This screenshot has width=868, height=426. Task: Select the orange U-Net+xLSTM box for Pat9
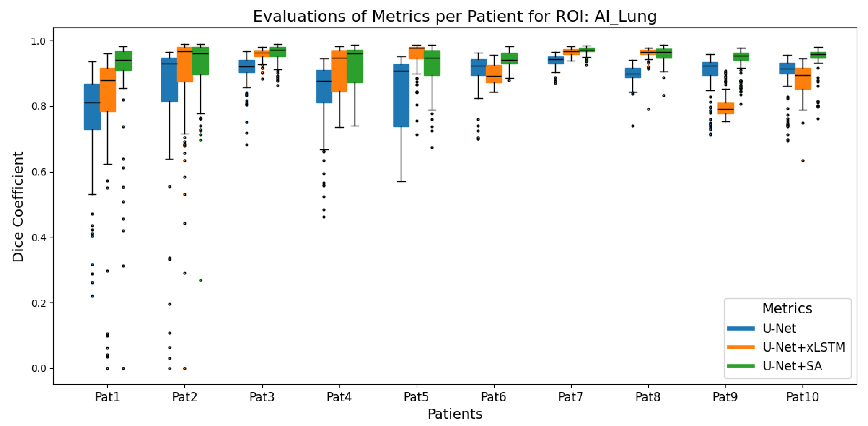click(726, 108)
